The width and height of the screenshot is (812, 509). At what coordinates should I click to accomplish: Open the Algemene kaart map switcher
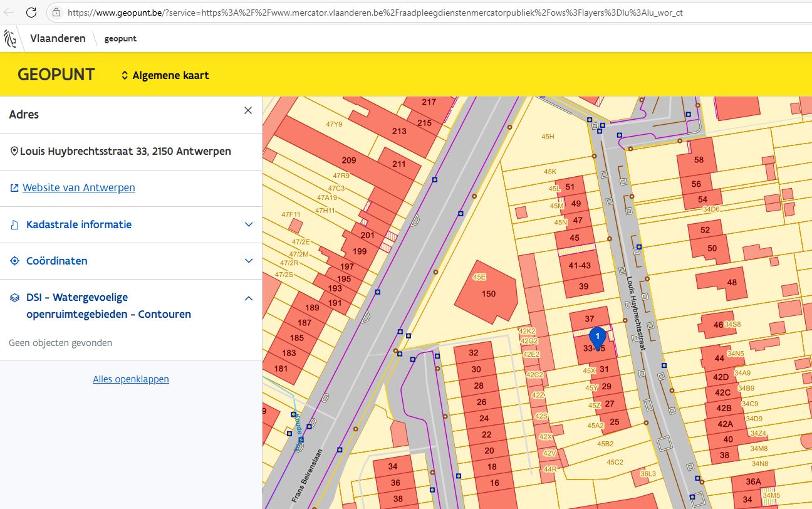165,75
